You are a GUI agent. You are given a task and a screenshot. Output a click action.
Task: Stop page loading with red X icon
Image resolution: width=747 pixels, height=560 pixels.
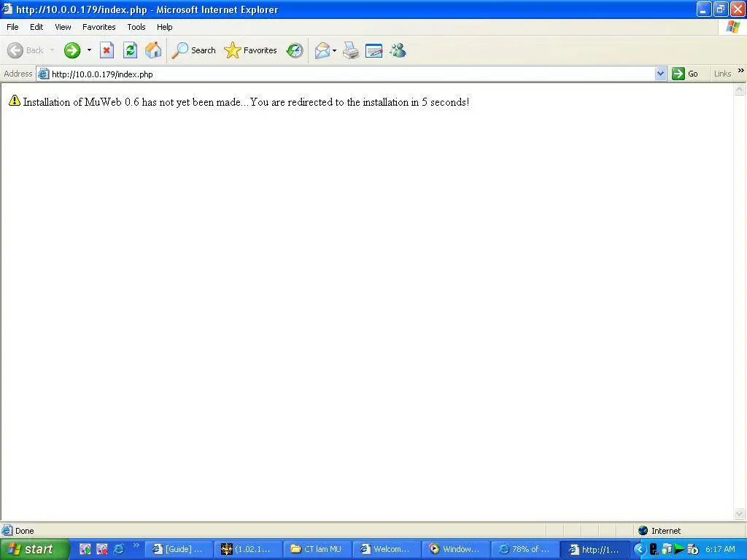107,50
